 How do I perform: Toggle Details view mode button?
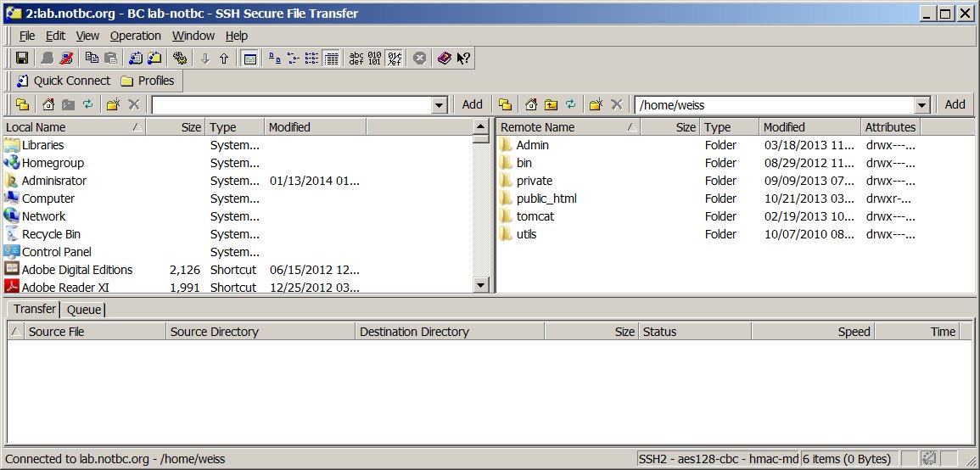tap(332, 59)
